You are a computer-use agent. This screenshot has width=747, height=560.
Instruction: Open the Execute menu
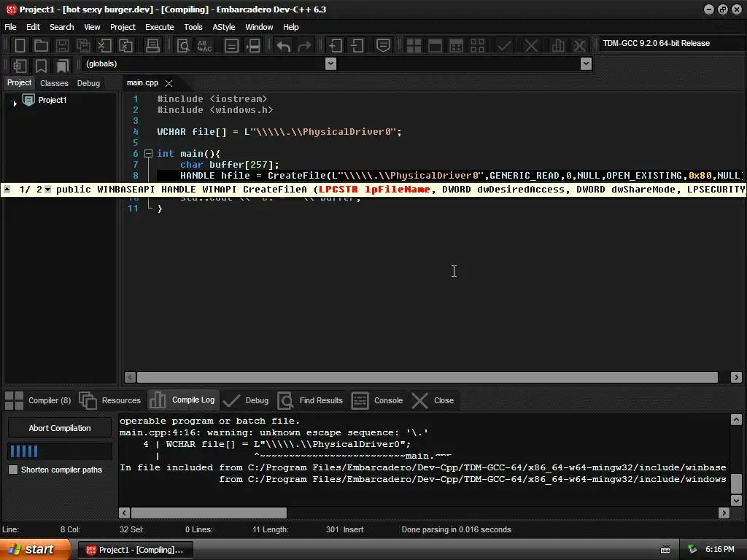point(160,27)
